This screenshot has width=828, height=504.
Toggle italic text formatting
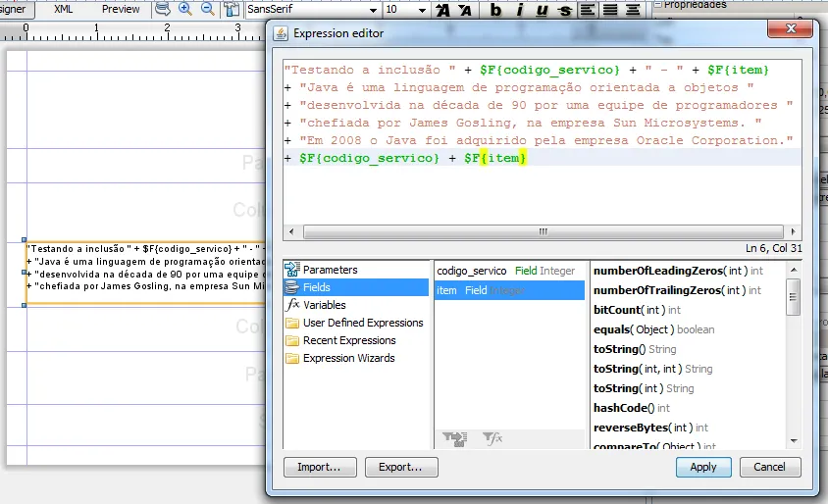coord(519,10)
